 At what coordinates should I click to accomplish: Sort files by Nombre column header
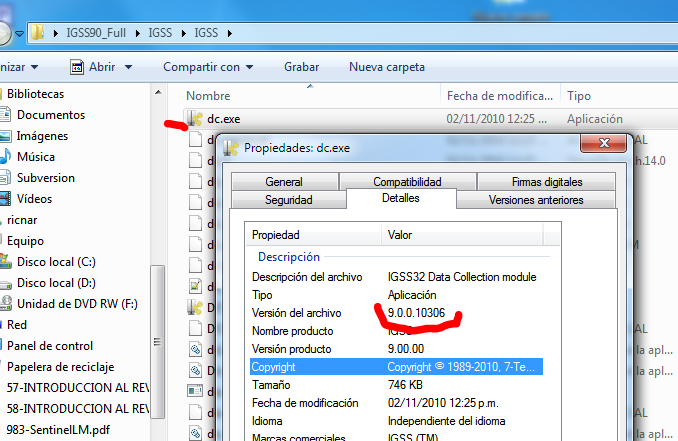coord(208,95)
